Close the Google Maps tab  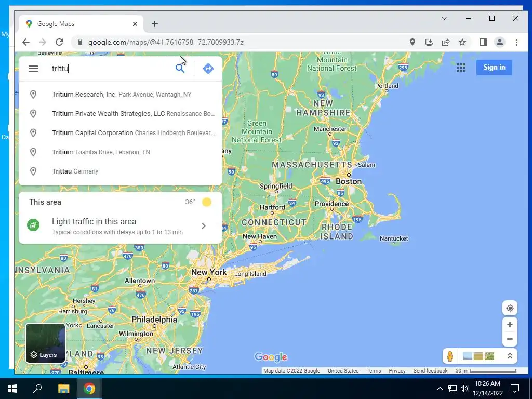(135, 24)
